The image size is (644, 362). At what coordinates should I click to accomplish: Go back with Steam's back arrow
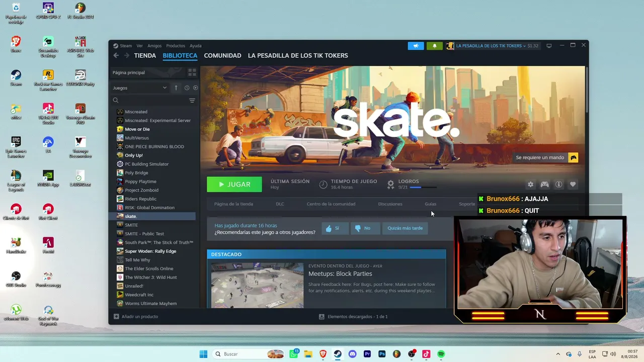pyautogui.click(x=116, y=55)
